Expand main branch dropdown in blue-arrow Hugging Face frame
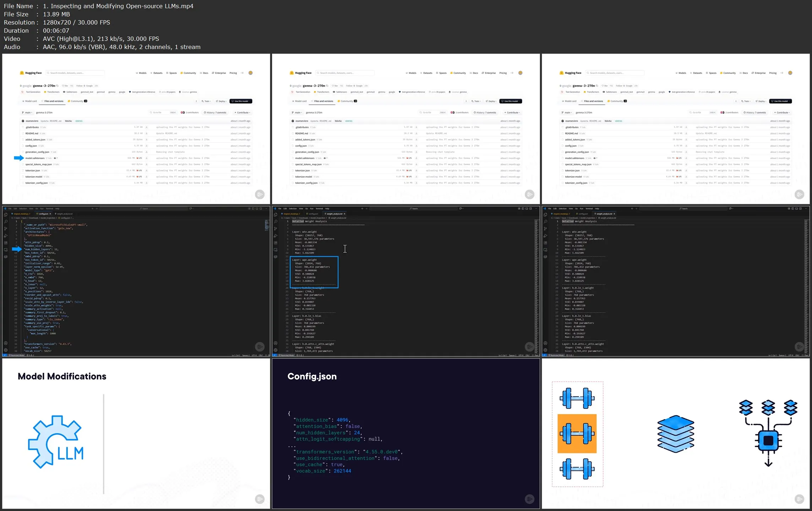This screenshot has height=511, width=812. [27, 113]
